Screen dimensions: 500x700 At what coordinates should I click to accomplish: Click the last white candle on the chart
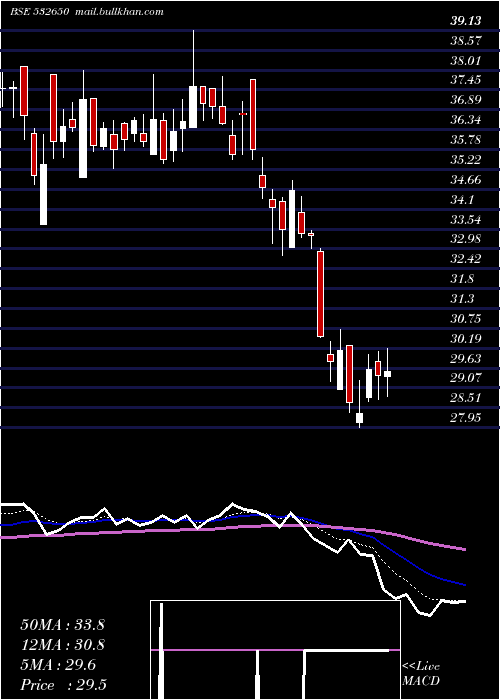pyautogui.click(x=388, y=372)
